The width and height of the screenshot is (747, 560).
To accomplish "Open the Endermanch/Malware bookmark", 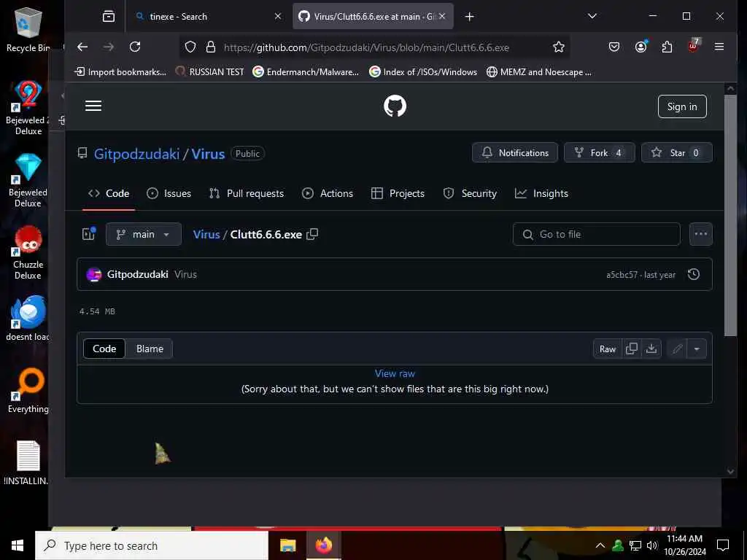I will [306, 72].
